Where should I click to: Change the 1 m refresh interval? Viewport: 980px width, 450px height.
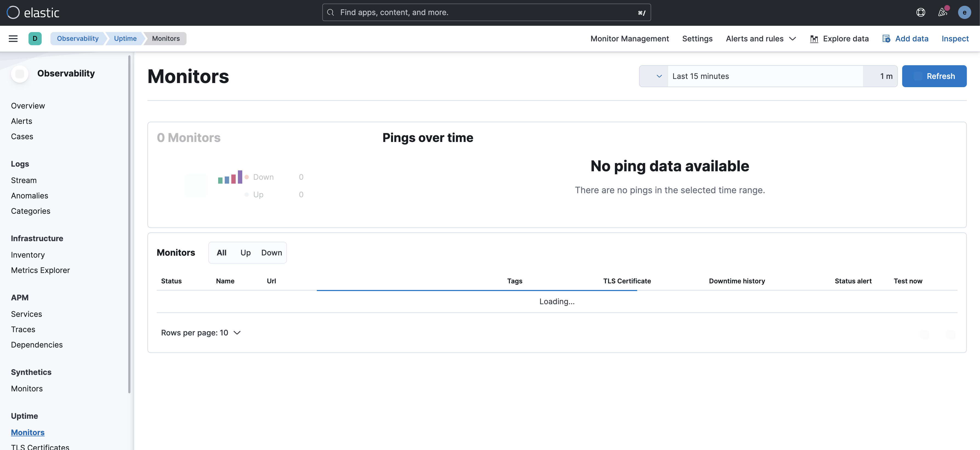click(x=880, y=76)
